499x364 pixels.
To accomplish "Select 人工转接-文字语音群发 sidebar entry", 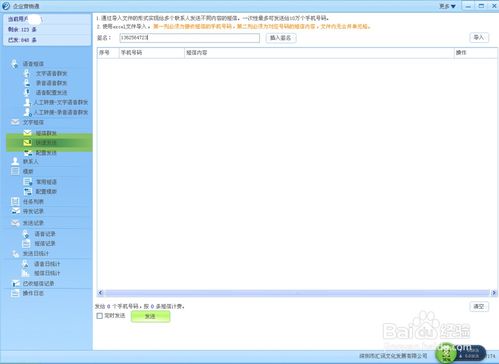I will [61, 102].
